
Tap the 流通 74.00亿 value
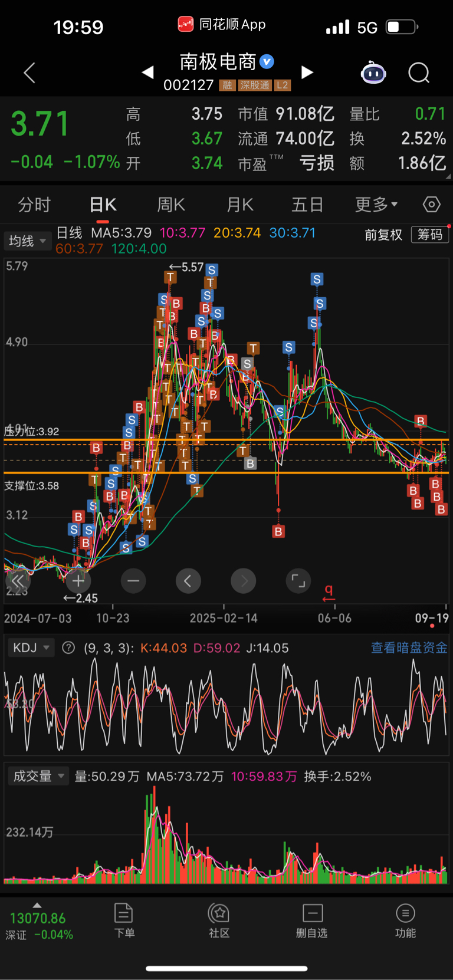tap(286, 139)
